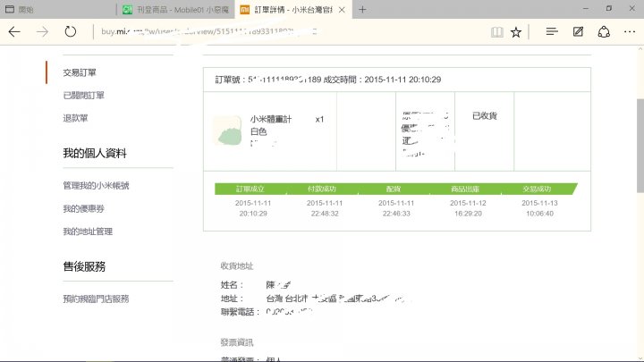Switch to the 刊登商品 Mobile01 tab
The width and height of the screenshot is (644, 362).
[176, 10]
